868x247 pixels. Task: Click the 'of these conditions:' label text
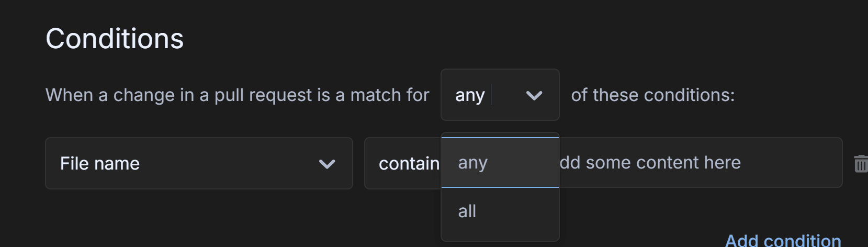(x=652, y=95)
